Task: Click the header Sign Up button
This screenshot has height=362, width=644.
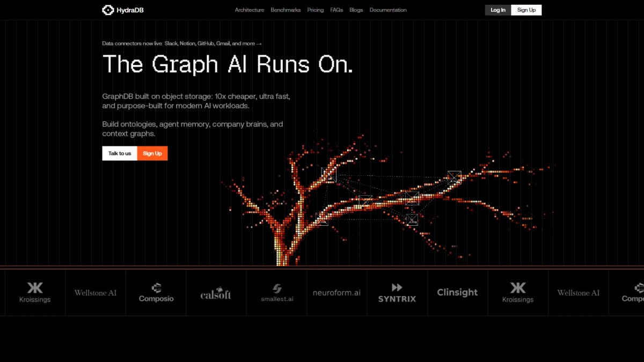Action: (526, 10)
